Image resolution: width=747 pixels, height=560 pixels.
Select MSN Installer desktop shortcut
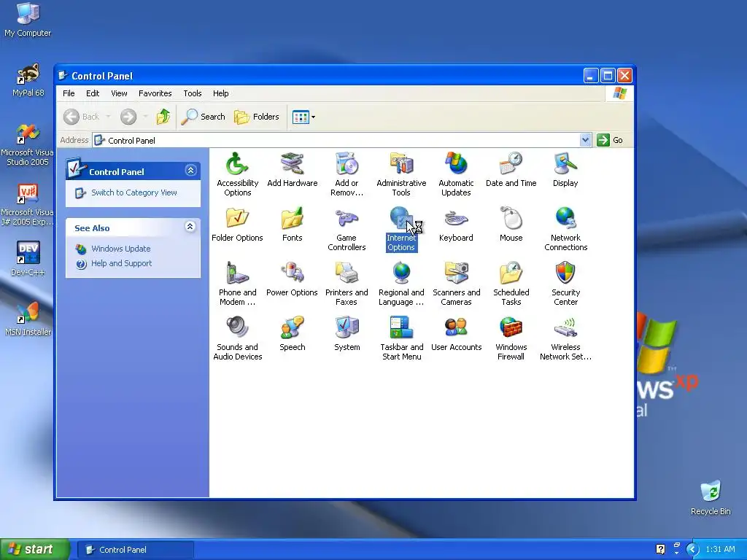tap(28, 319)
